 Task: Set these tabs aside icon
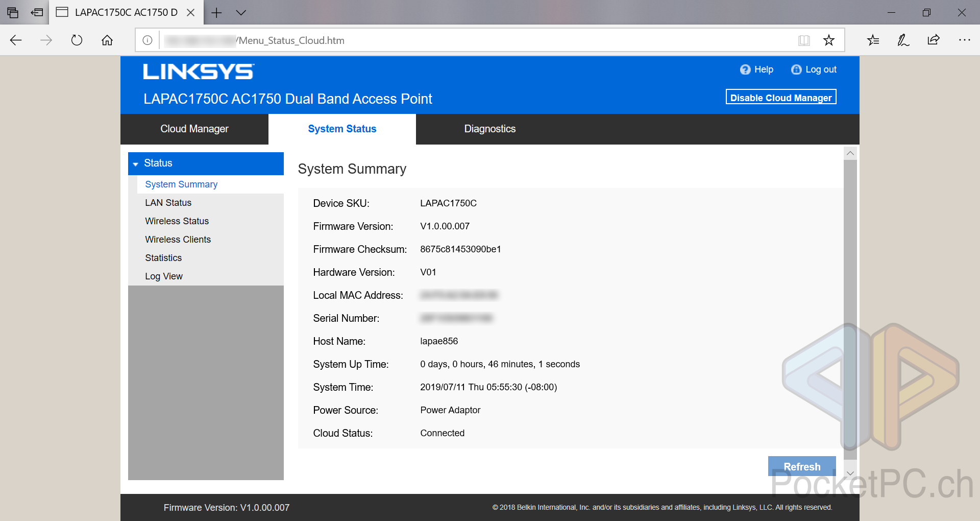[37, 12]
